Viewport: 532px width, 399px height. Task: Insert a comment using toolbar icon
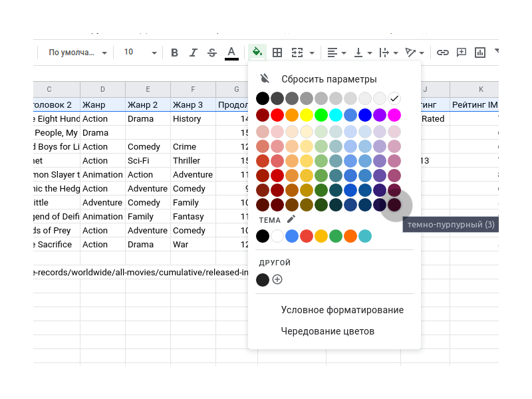point(461,53)
